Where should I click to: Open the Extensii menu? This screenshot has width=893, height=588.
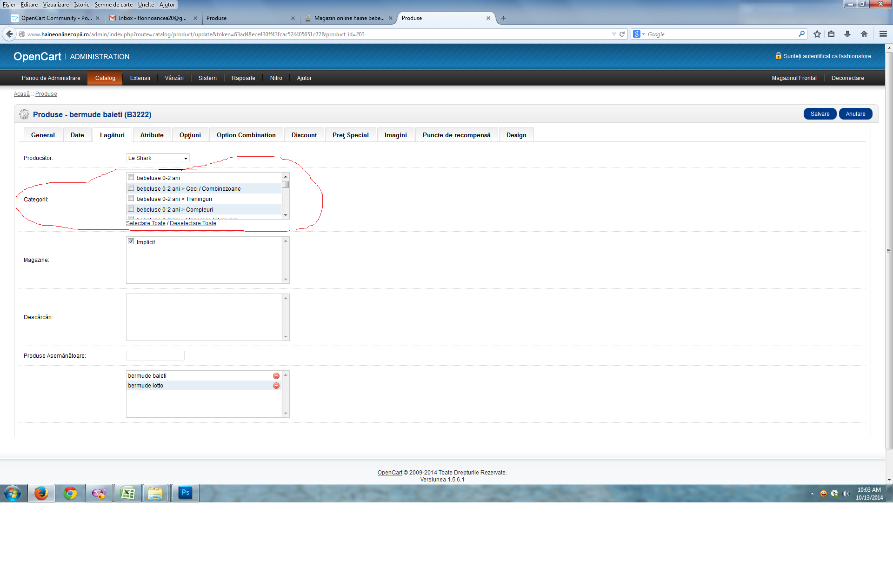point(140,78)
